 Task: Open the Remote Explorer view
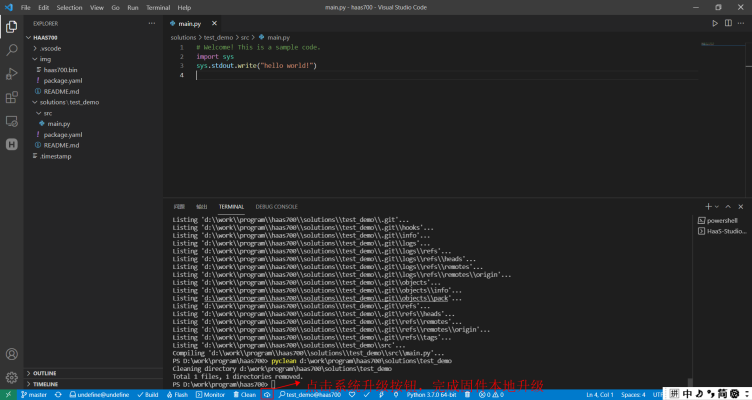[12, 121]
